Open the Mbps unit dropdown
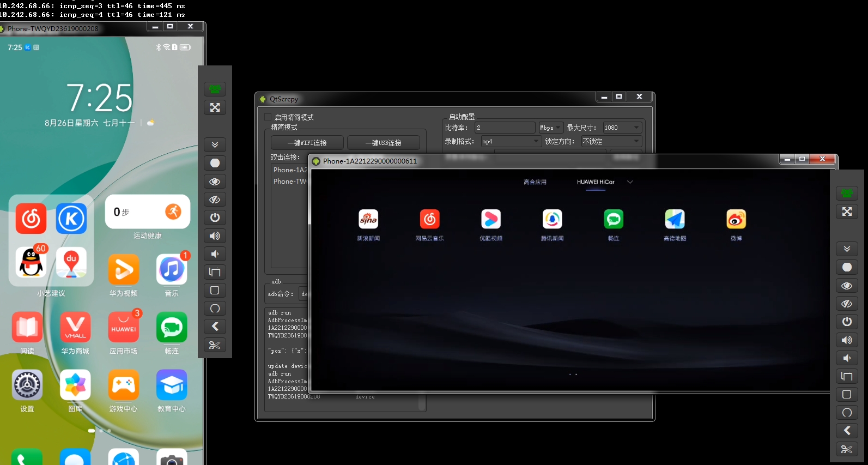 pyautogui.click(x=550, y=128)
